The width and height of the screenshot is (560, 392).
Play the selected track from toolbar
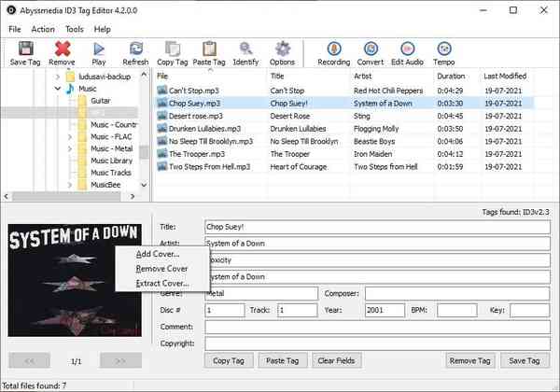tap(99, 50)
